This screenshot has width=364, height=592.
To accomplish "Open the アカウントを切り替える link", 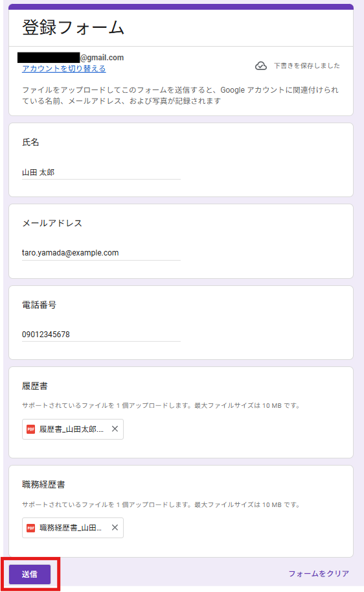I will [63, 68].
